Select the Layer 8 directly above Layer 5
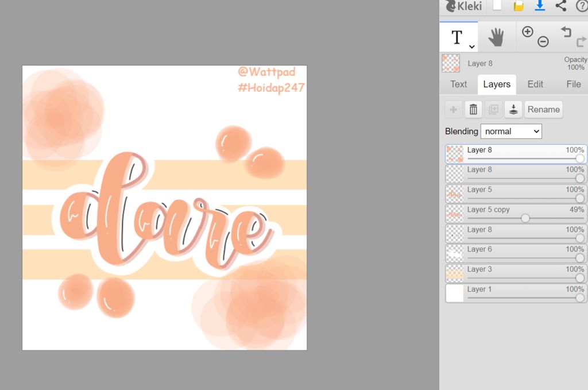The image size is (588, 390). click(x=516, y=173)
